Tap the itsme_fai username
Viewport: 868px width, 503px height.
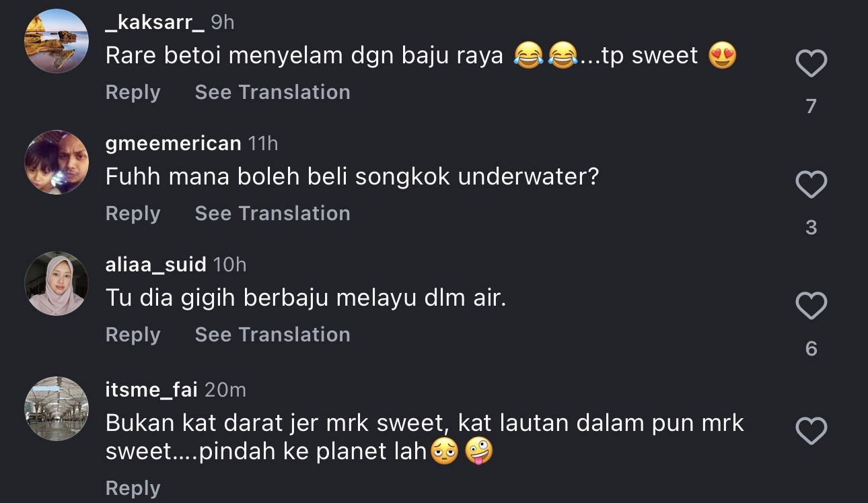[150, 389]
